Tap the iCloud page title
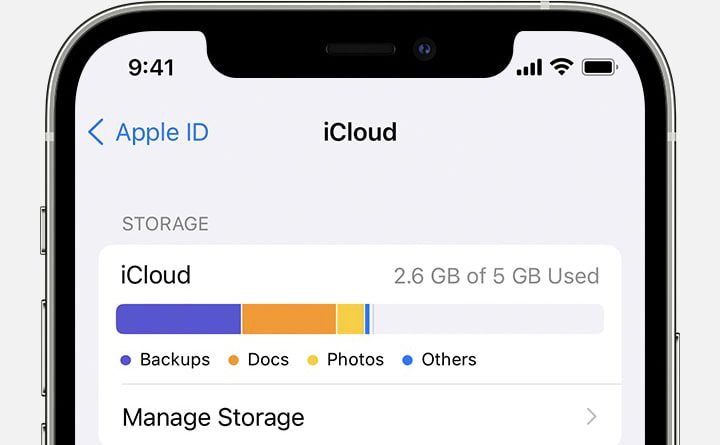 [360, 132]
